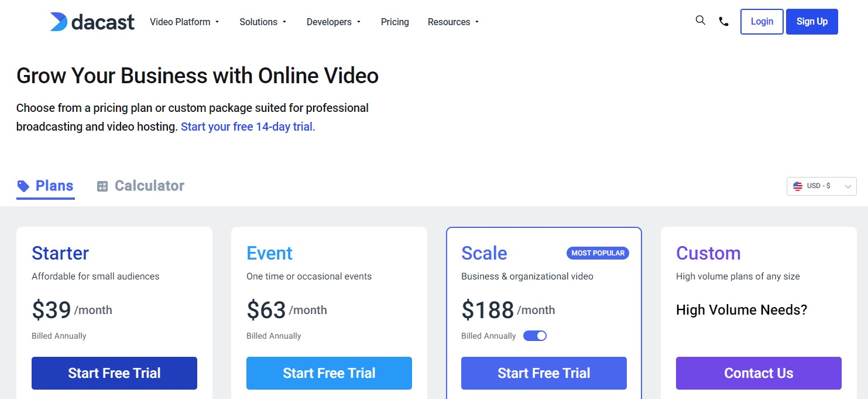The height and width of the screenshot is (399, 868).
Task: Click the Calculator tab icon
Action: click(x=102, y=186)
